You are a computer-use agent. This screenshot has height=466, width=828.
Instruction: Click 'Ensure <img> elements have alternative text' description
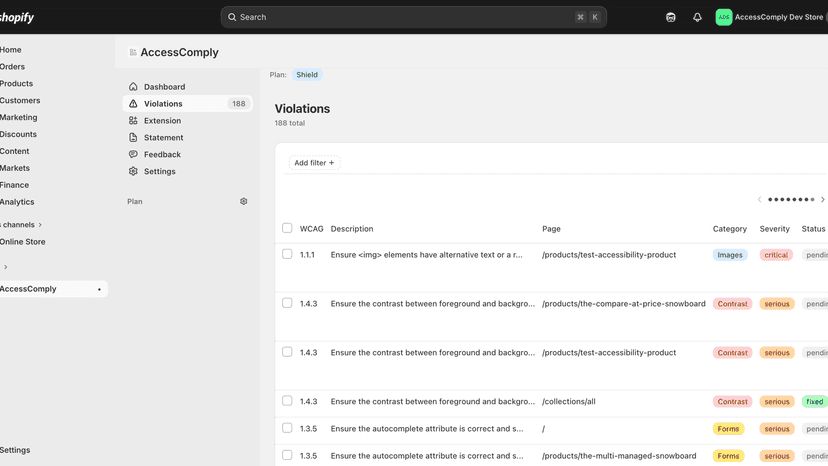point(426,255)
